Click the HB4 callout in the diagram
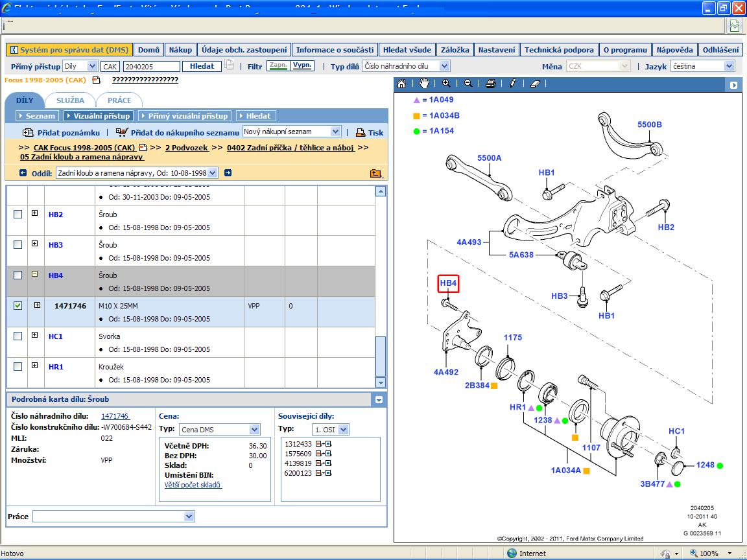747x560 pixels. click(448, 283)
